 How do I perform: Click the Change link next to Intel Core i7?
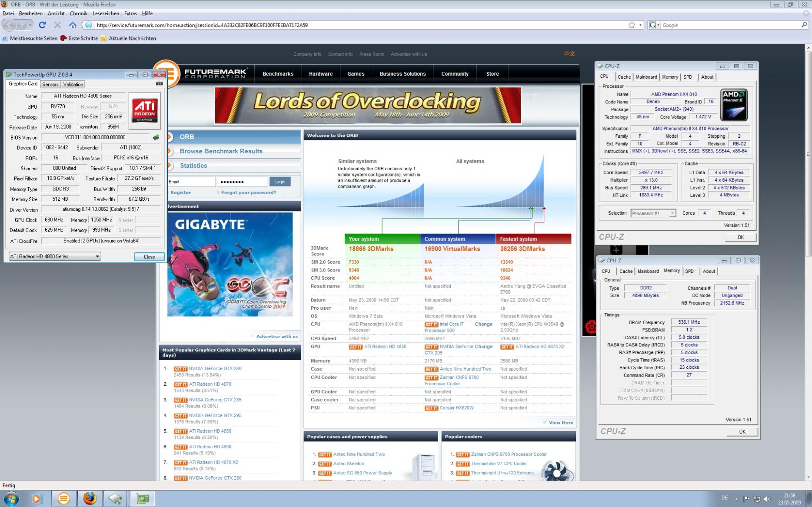[483, 324]
